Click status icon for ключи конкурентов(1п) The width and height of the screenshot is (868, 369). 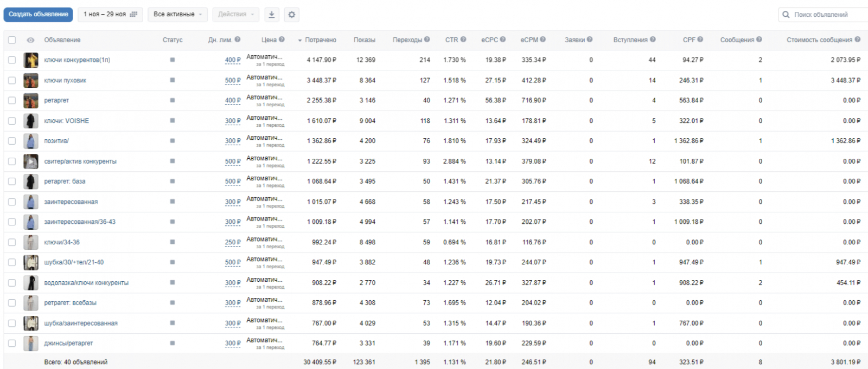(172, 60)
